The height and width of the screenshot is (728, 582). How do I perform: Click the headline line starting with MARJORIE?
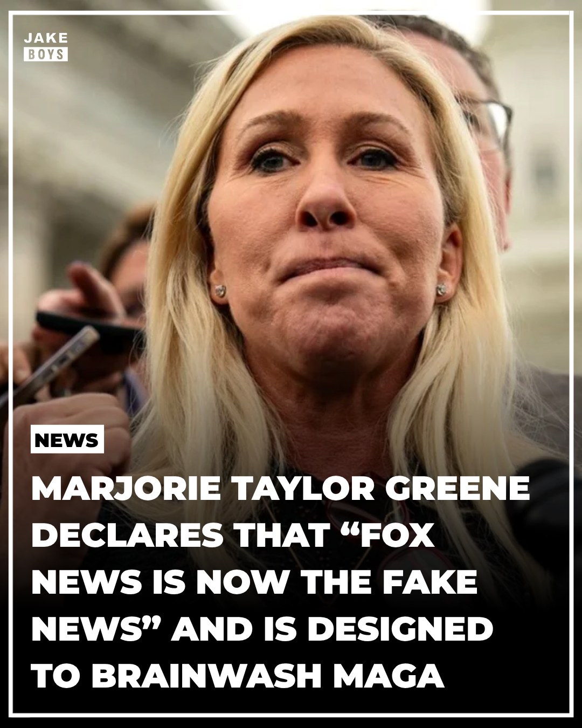[281, 489]
